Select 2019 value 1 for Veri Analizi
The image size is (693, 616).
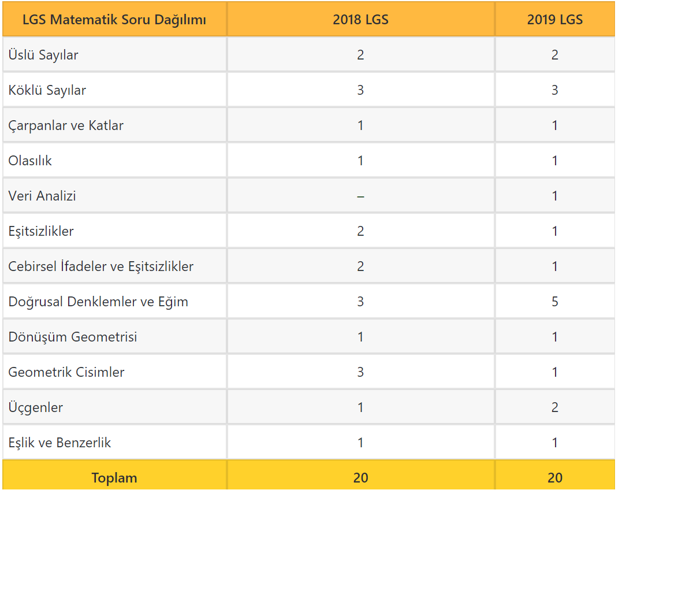(x=555, y=196)
